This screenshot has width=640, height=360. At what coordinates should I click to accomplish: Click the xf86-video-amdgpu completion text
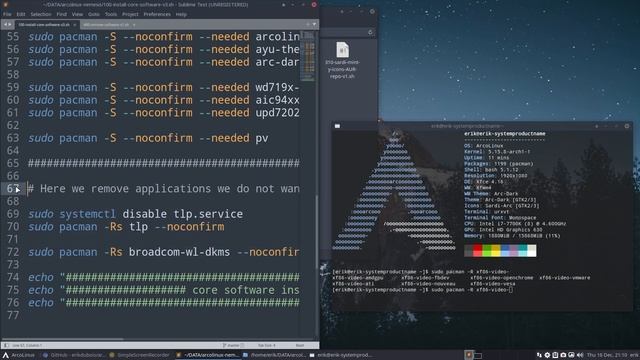click(358, 278)
